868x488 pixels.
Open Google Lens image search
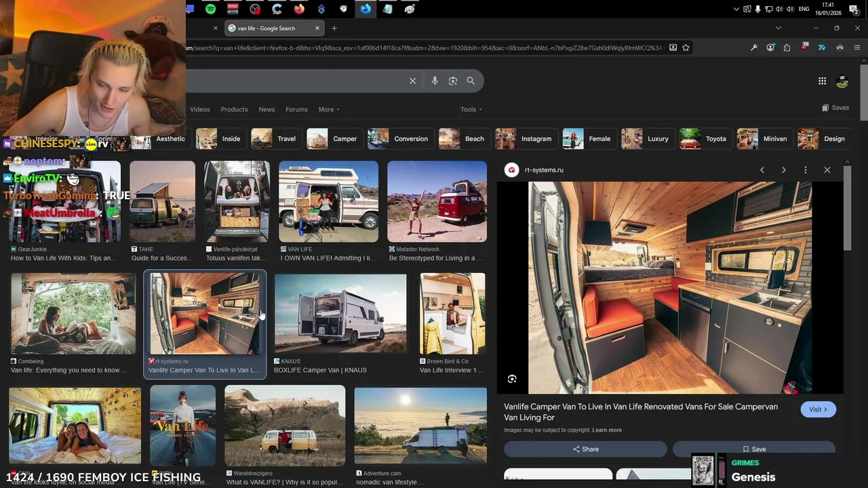[453, 81]
